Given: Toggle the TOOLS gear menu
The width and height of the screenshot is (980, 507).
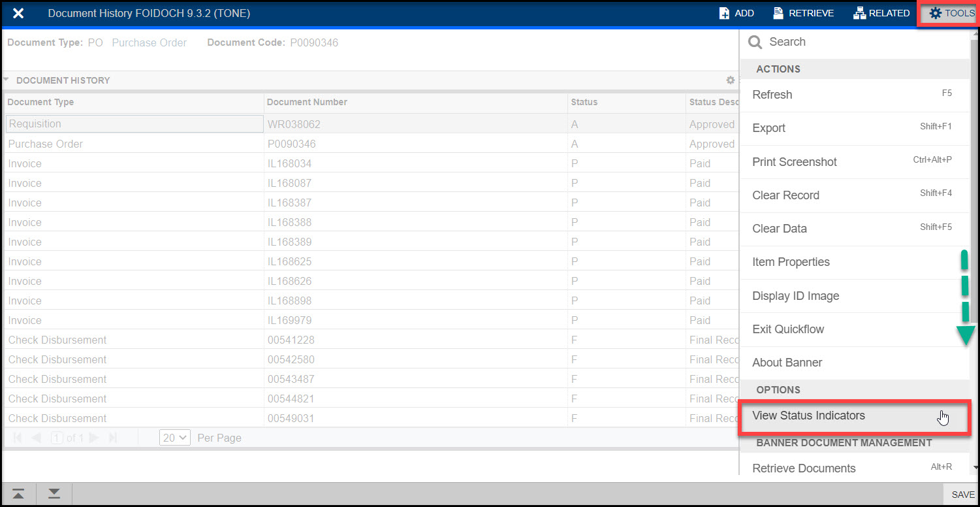Looking at the screenshot, I should (x=951, y=13).
